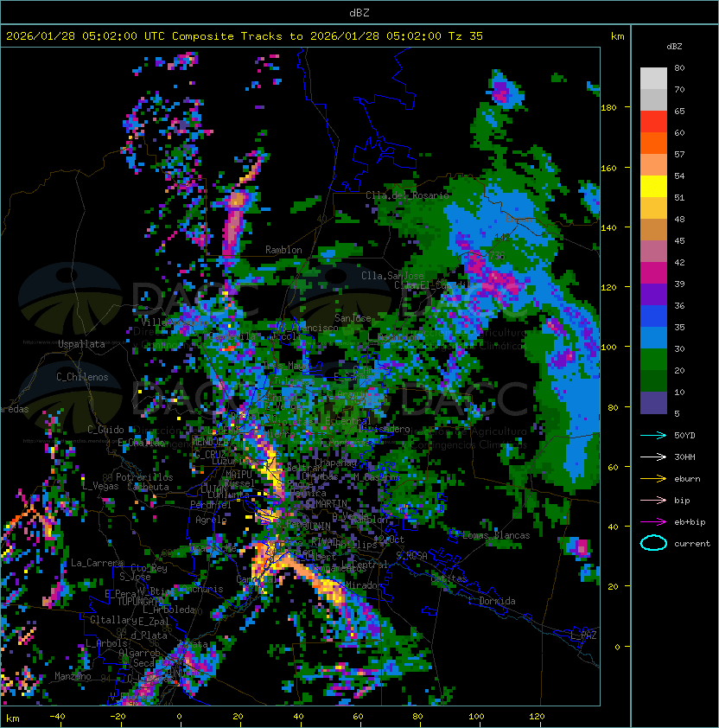Click the '5' value at color scale bottom
Viewport: 719px width, 728px height.
pyautogui.click(x=677, y=413)
